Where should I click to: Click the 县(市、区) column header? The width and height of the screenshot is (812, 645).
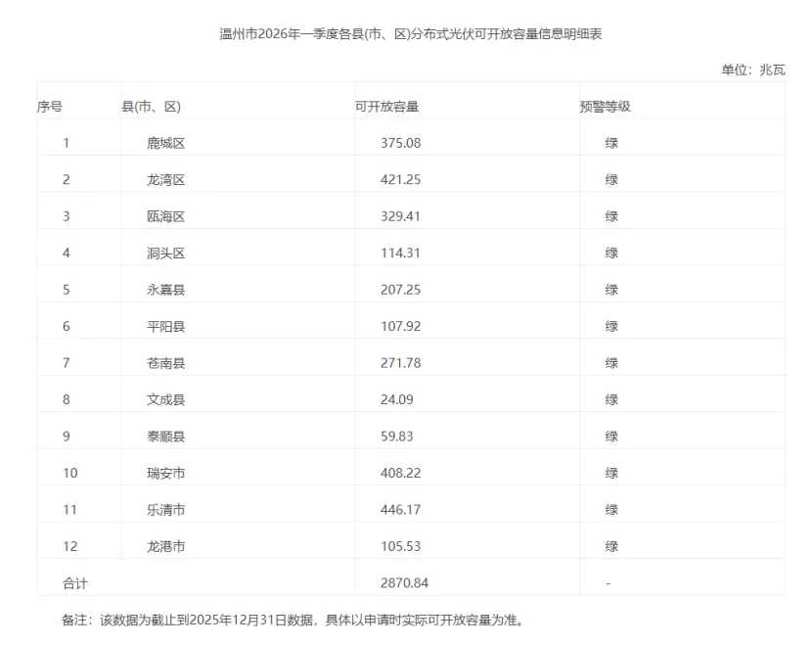point(152,107)
